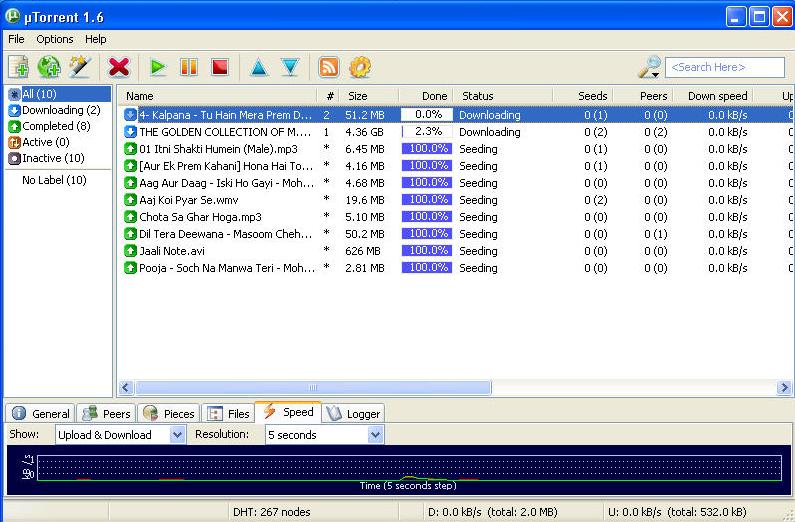The height and width of the screenshot is (522, 795).
Task: Click the horizontal scrollbar left arrow
Action: tap(126, 388)
